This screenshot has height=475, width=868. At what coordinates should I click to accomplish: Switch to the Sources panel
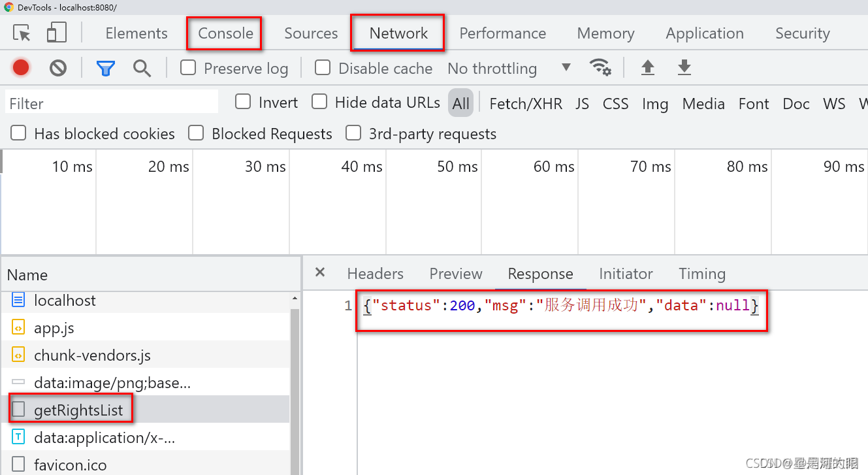pyautogui.click(x=311, y=33)
